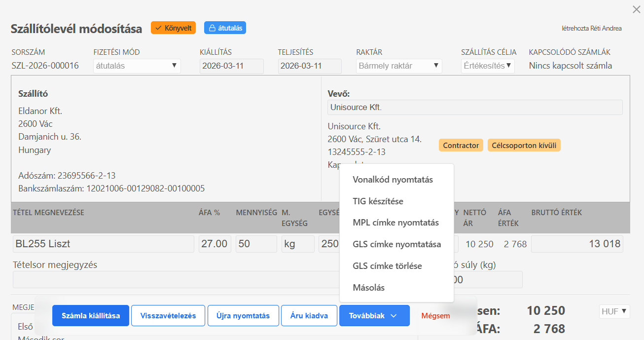The height and width of the screenshot is (340, 644).
Task: Open the Szállítás célja dropdown
Action: point(487,66)
